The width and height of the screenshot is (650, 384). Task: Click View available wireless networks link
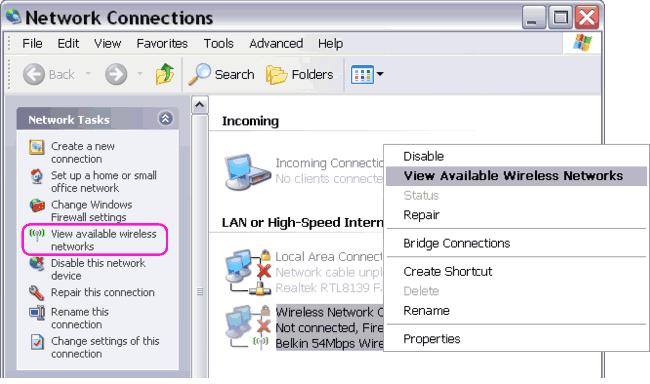[104, 240]
